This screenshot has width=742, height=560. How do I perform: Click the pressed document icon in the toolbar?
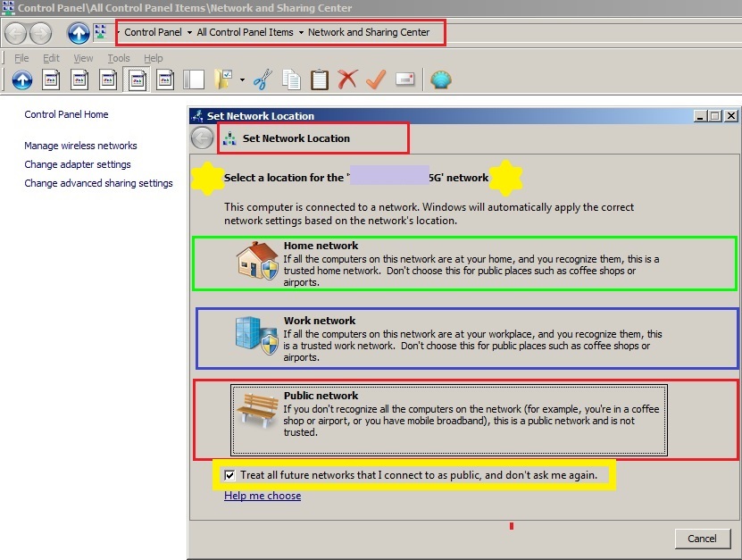[137, 79]
